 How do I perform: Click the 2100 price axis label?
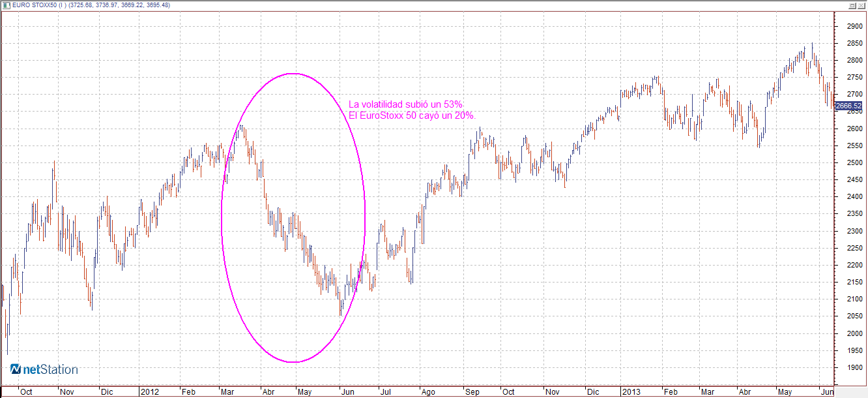point(854,299)
